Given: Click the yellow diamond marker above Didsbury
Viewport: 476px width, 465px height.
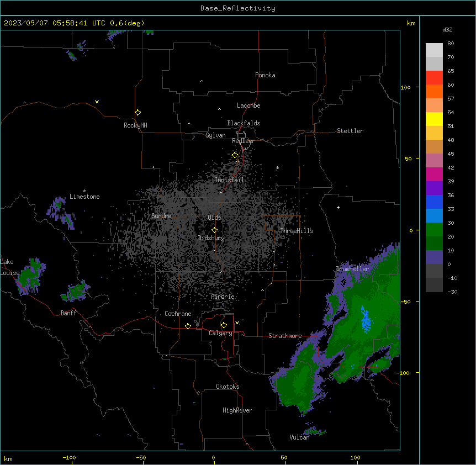Looking at the screenshot, I should pos(214,230).
